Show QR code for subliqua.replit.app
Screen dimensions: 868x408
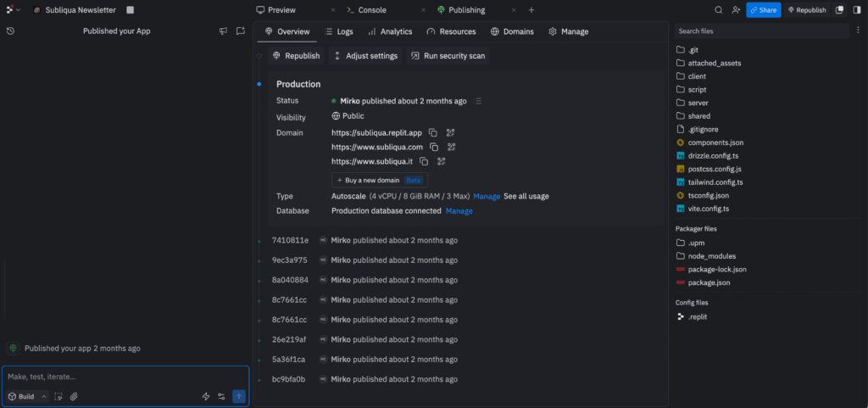pos(451,133)
